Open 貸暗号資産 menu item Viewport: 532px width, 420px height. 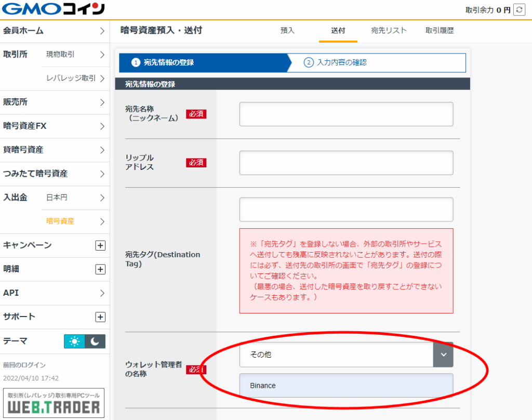click(55, 150)
